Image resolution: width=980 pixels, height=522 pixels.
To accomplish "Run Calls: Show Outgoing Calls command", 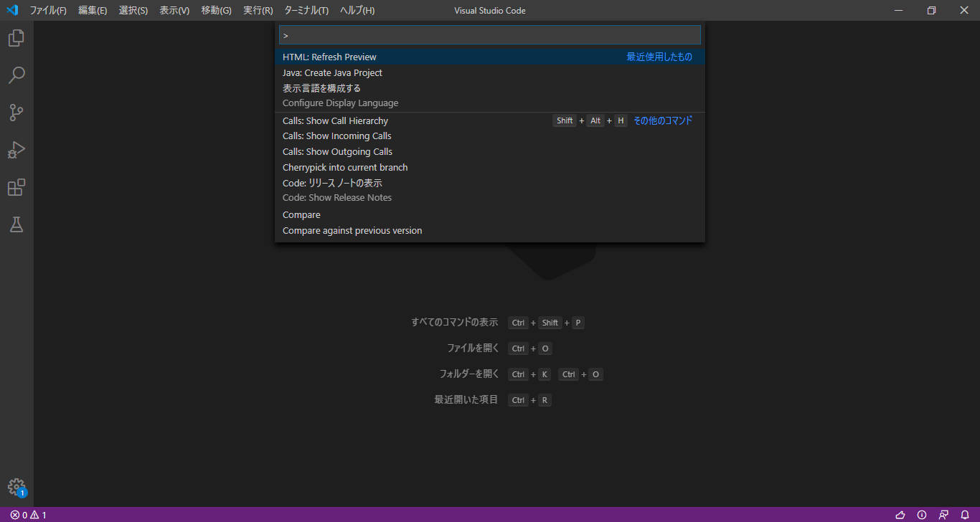I will click(x=489, y=151).
